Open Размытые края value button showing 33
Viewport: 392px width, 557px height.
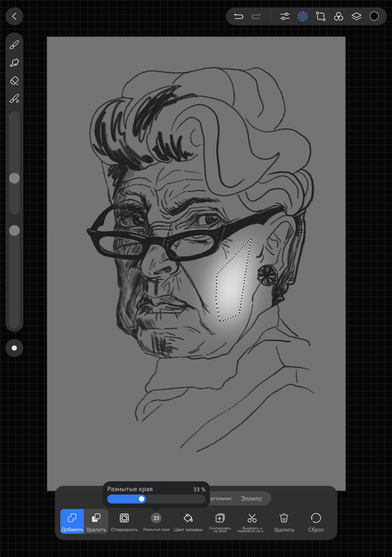coord(156,518)
